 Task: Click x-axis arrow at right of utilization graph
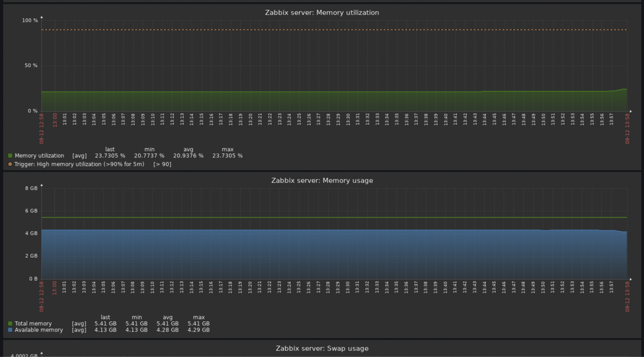coord(631,111)
